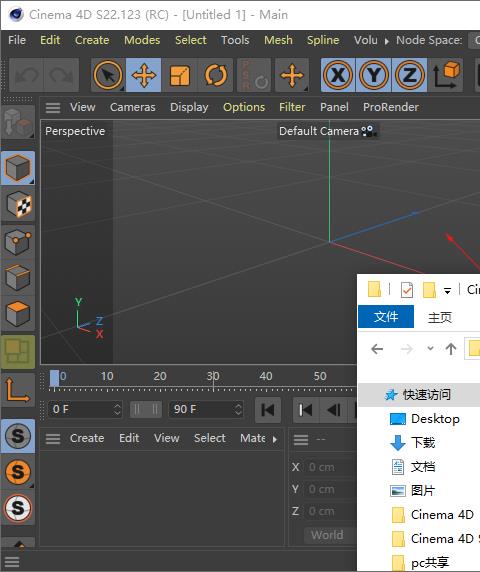Select the Live Selection arrow tool
Screen dimensions: 480x572
(108, 76)
